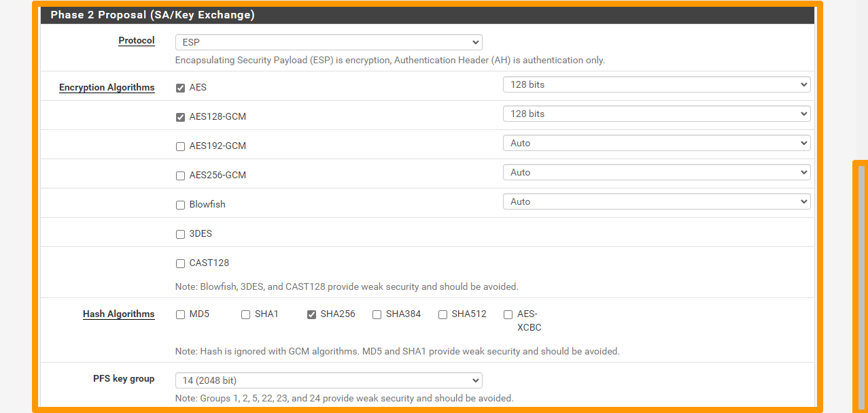Expand the AES128-GCM key length selector
The width and height of the screenshot is (868, 413).
tap(656, 114)
